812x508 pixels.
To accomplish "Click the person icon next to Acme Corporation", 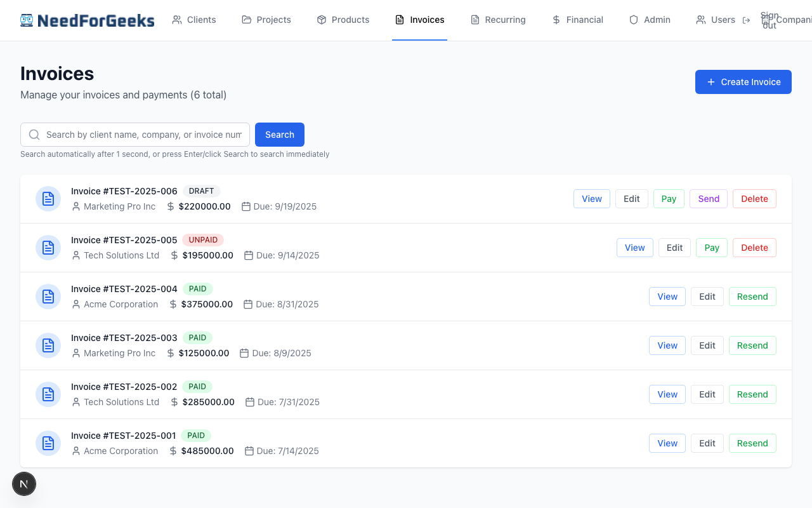I will pos(75,304).
